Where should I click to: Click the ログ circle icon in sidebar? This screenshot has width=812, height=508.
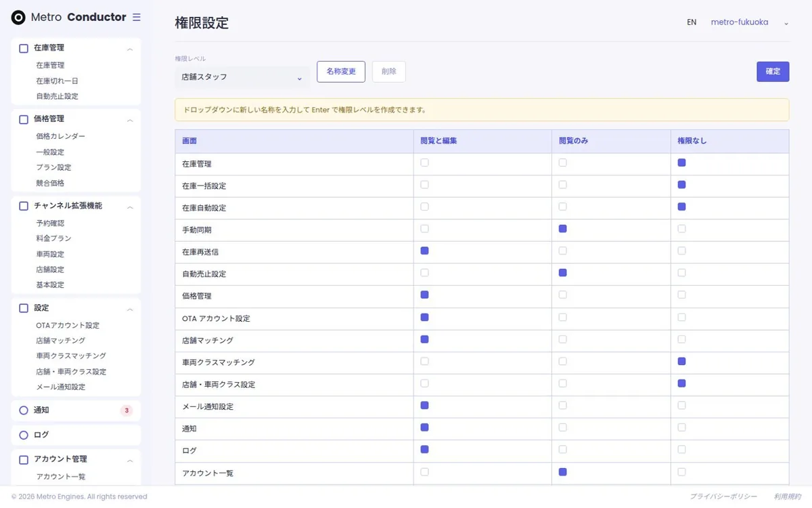click(24, 435)
